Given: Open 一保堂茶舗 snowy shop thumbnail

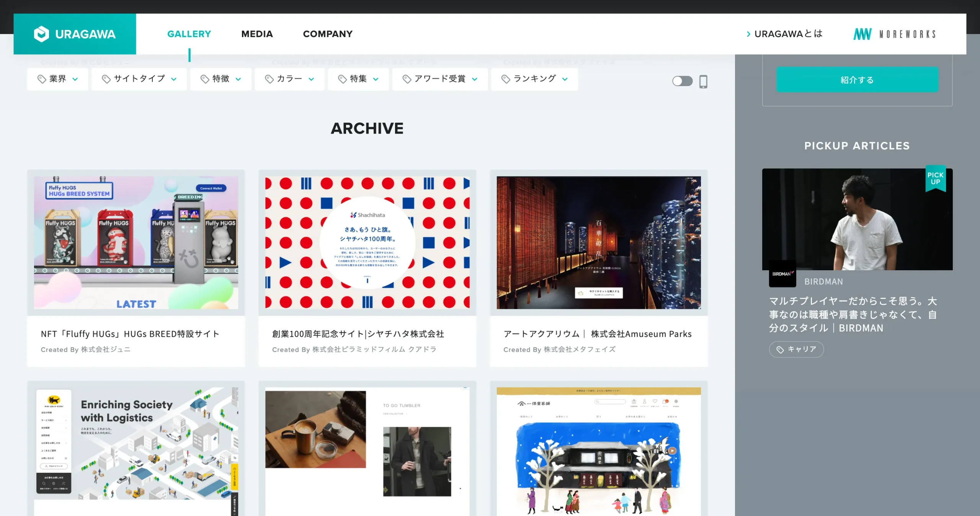Looking at the screenshot, I should point(599,452).
